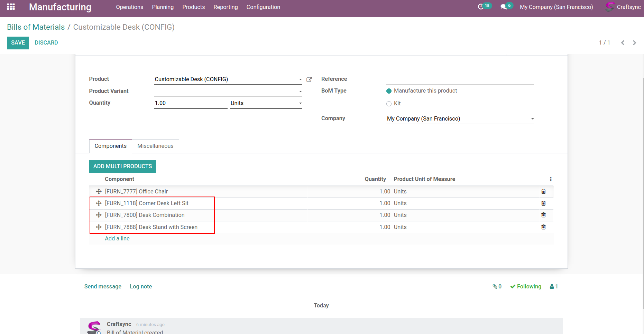The width and height of the screenshot is (644, 334).
Task: Toggle the Following subscription status
Action: 526,286
